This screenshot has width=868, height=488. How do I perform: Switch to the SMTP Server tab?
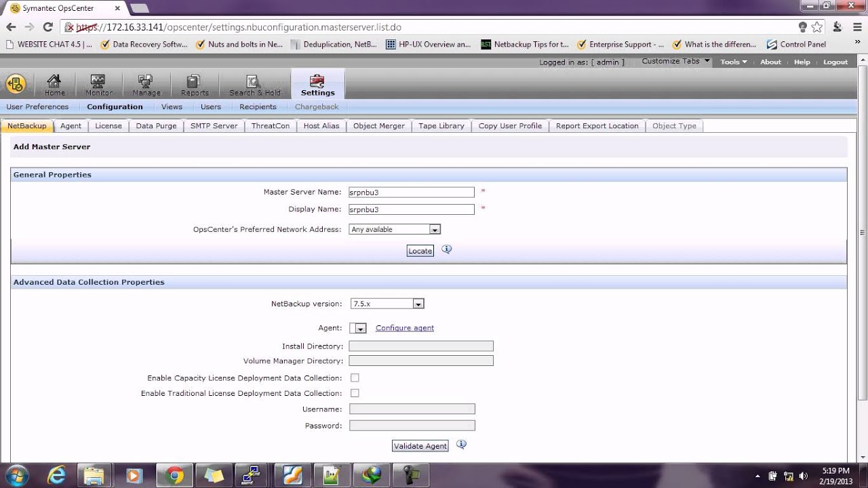click(x=214, y=125)
